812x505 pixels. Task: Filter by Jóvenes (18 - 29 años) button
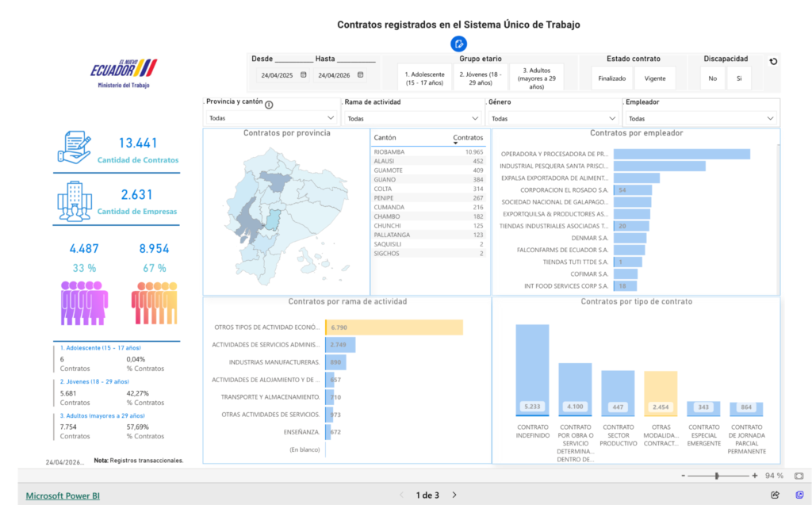pos(480,78)
